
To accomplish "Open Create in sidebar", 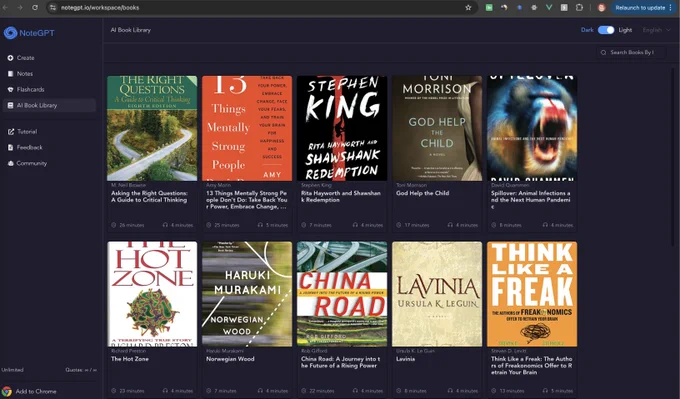I will click(x=26, y=58).
